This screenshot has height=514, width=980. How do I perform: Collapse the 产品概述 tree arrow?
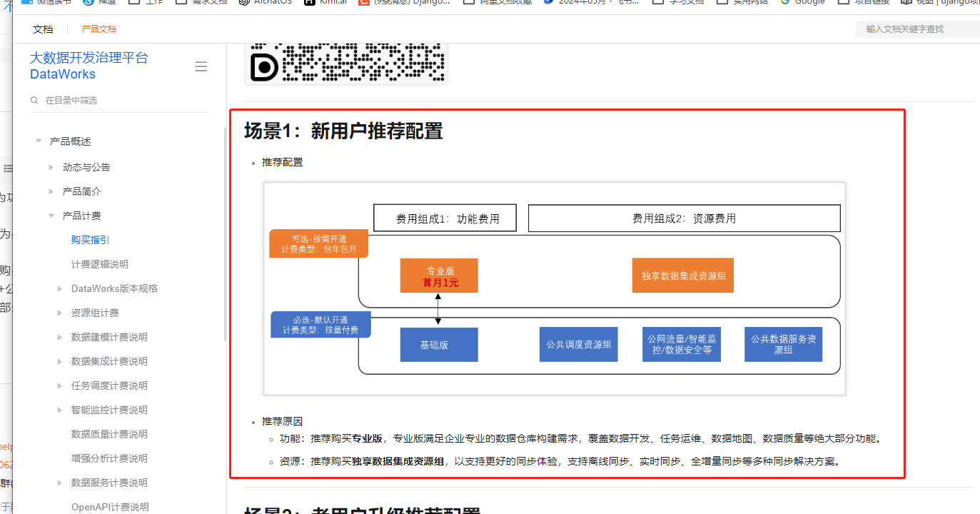[x=39, y=141]
